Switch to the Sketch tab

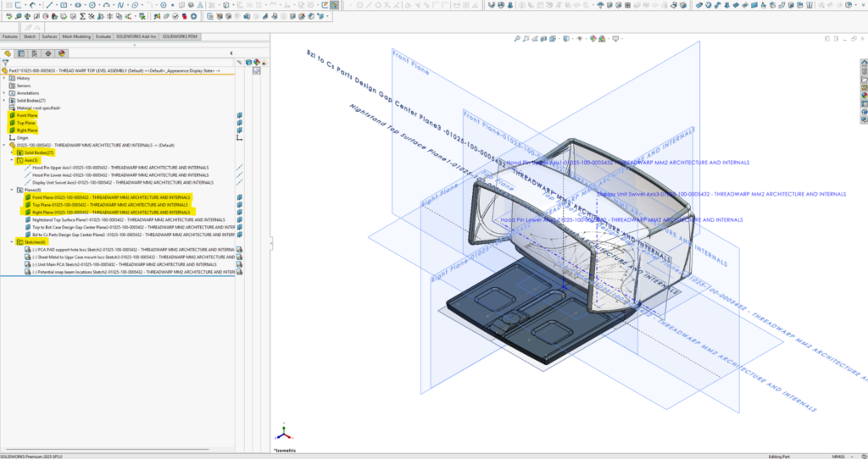tap(30, 36)
